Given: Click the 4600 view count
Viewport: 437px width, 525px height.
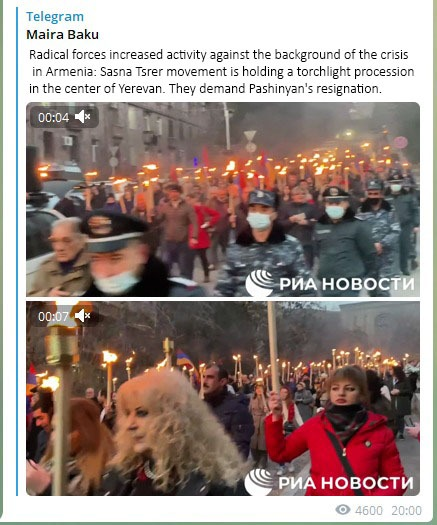Looking at the screenshot, I should (369, 511).
